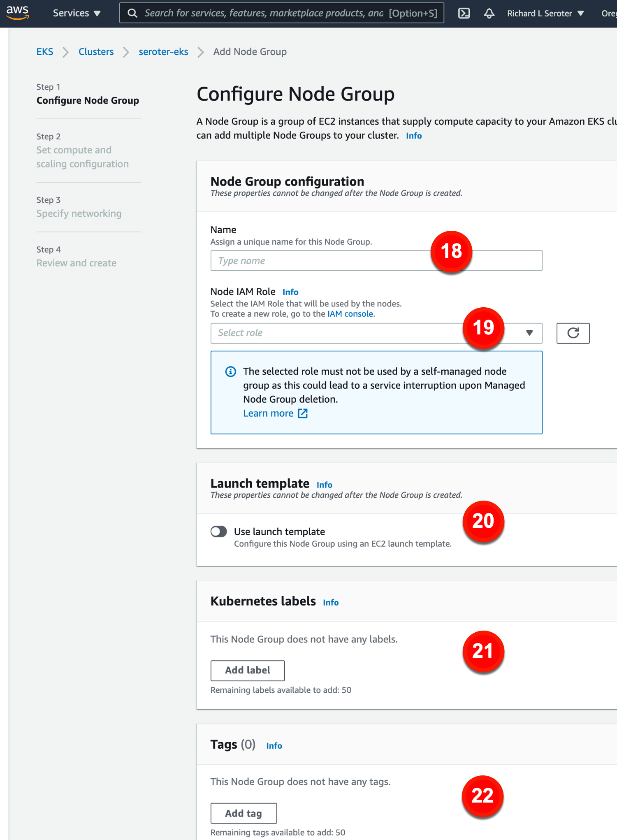The height and width of the screenshot is (840, 617).
Task: Click the EKS breadcrumb link
Action: pos(45,52)
